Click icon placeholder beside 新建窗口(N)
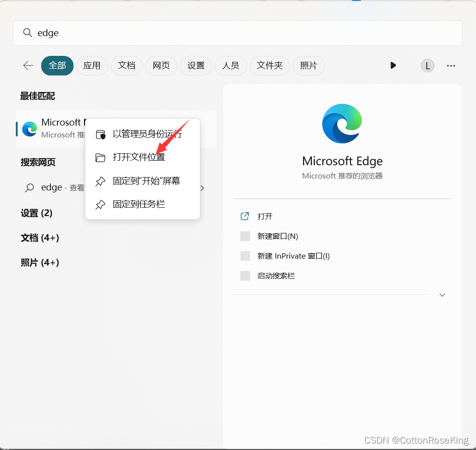This screenshot has width=476, height=450. click(x=245, y=236)
